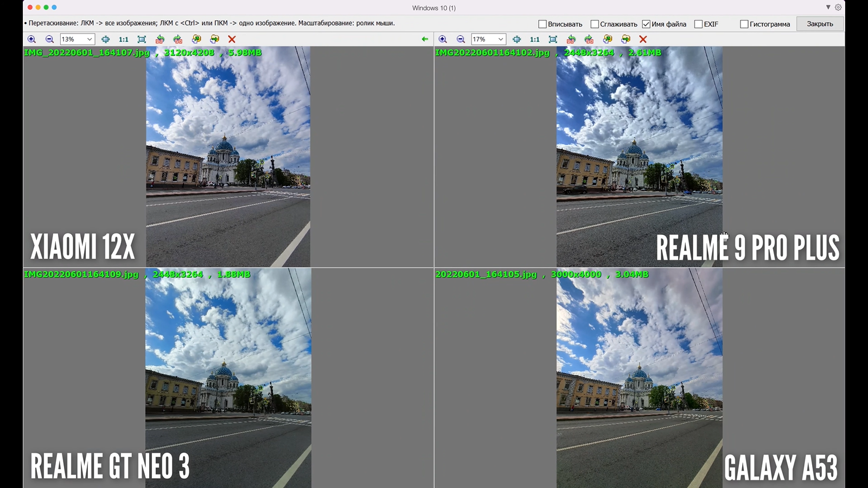Enable the Вписывать checkbox
This screenshot has height=488, width=868.
coord(542,24)
